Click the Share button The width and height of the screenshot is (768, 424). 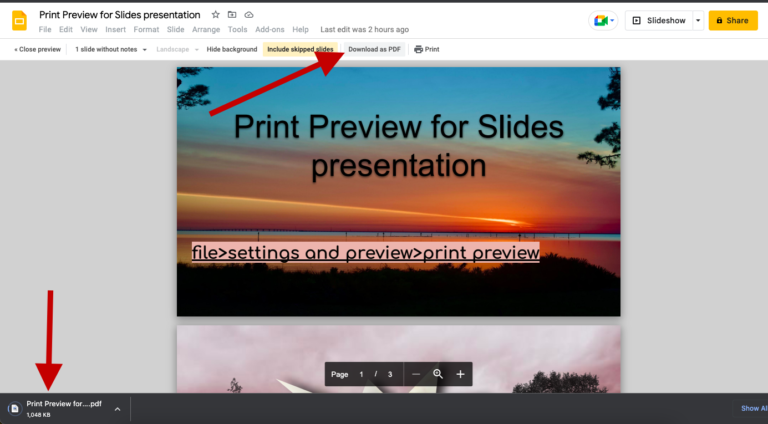pyautogui.click(x=733, y=21)
